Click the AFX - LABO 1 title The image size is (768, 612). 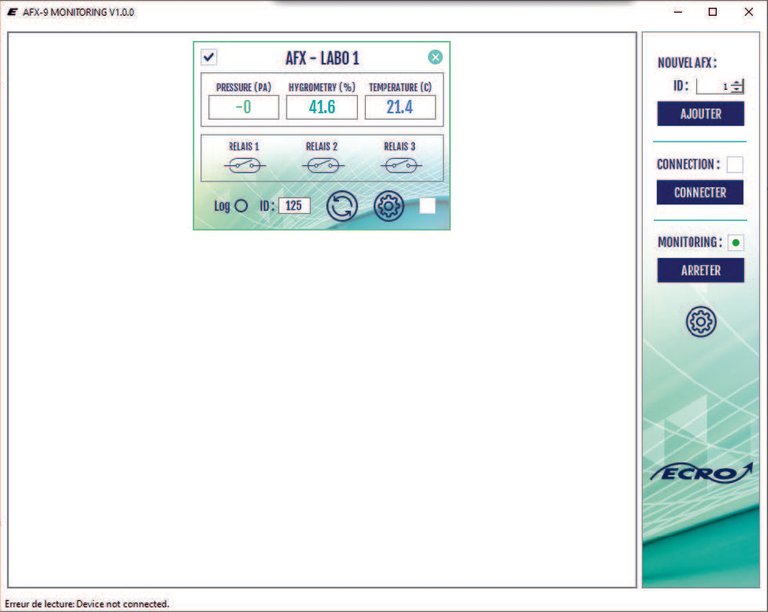coord(322,58)
